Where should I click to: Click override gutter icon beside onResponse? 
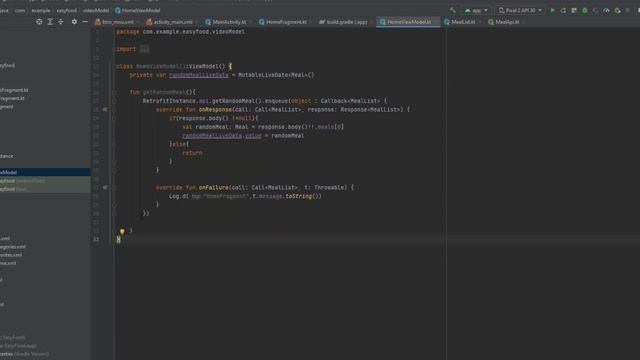pyautogui.click(x=105, y=109)
